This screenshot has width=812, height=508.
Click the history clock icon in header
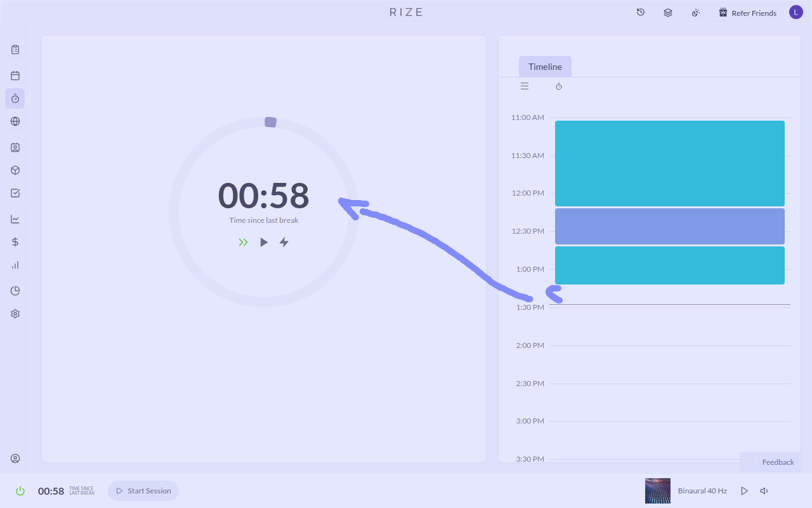click(x=641, y=12)
